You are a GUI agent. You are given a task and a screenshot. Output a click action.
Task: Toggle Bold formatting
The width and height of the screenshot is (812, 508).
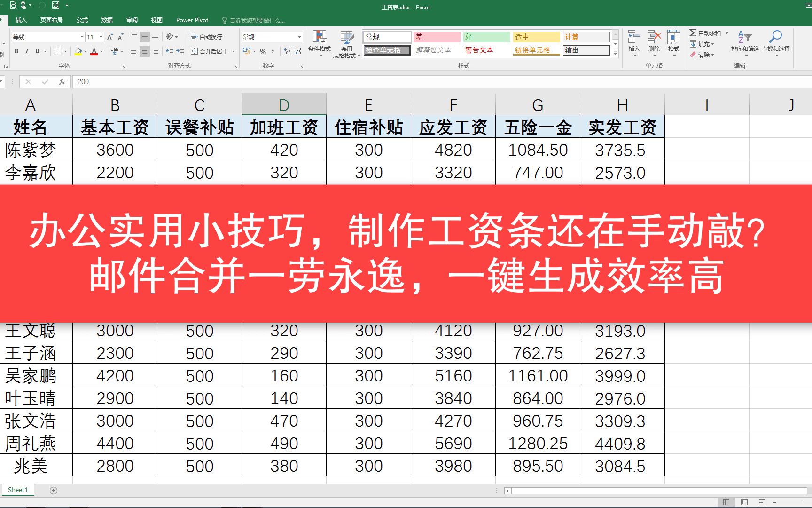(16, 51)
